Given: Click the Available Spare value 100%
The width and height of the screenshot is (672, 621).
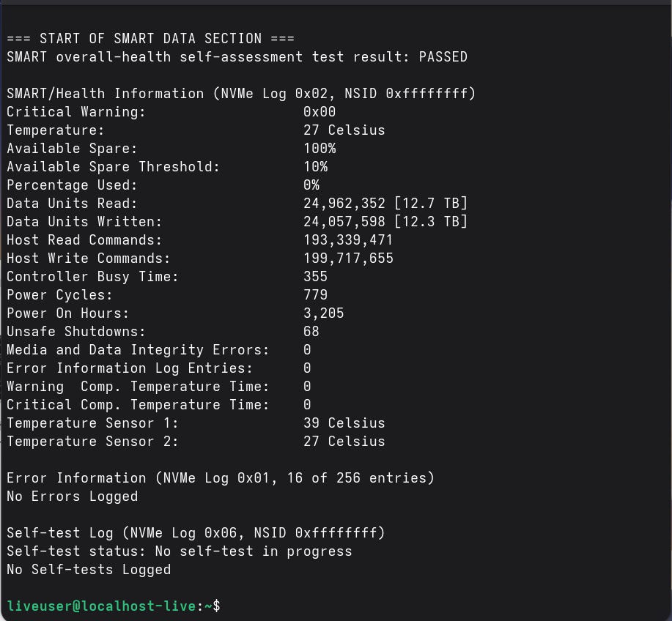Looking at the screenshot, I should point(320,149).
